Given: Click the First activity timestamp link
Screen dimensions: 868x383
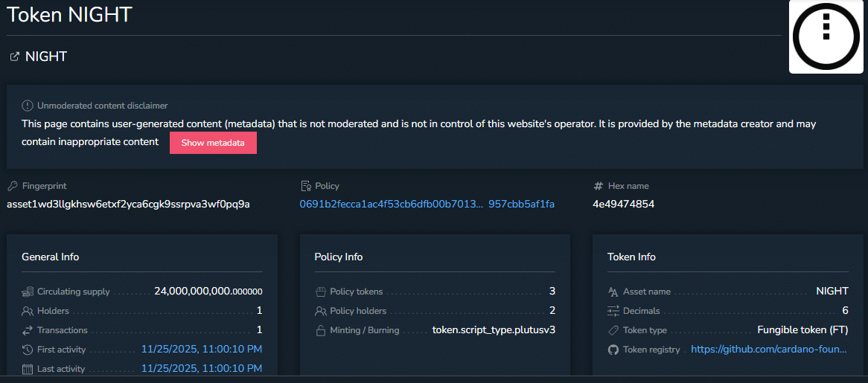Looking at the screenshot, I should coord(201,350).
